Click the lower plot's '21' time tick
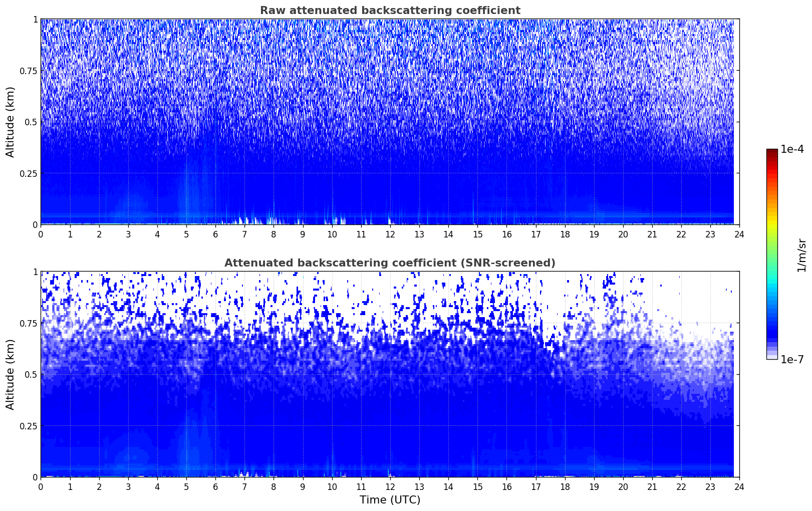Viewport: 812px width, 511px height. click(652, 486)
